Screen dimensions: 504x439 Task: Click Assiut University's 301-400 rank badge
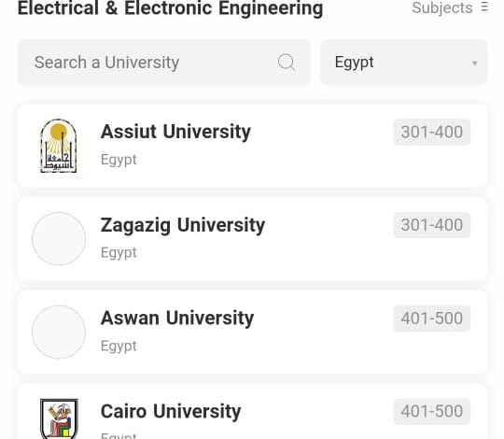(432, 132)
